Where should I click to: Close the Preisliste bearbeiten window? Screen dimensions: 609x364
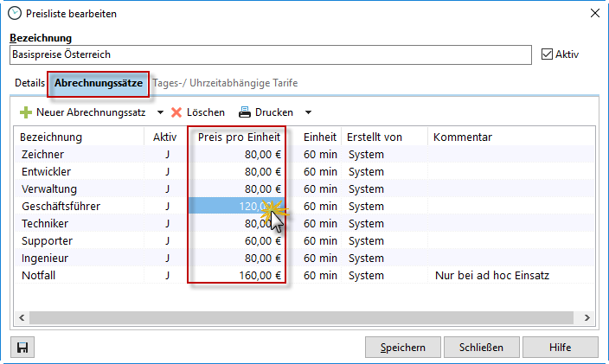pyautogui.click(x=593, y=13)
